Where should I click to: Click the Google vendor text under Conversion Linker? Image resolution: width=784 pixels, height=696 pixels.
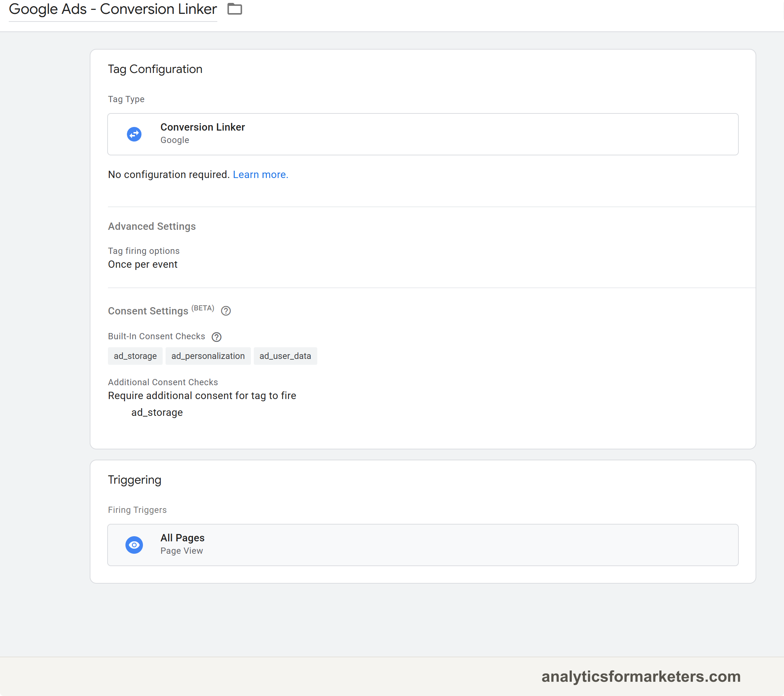(x=175, y=140)
